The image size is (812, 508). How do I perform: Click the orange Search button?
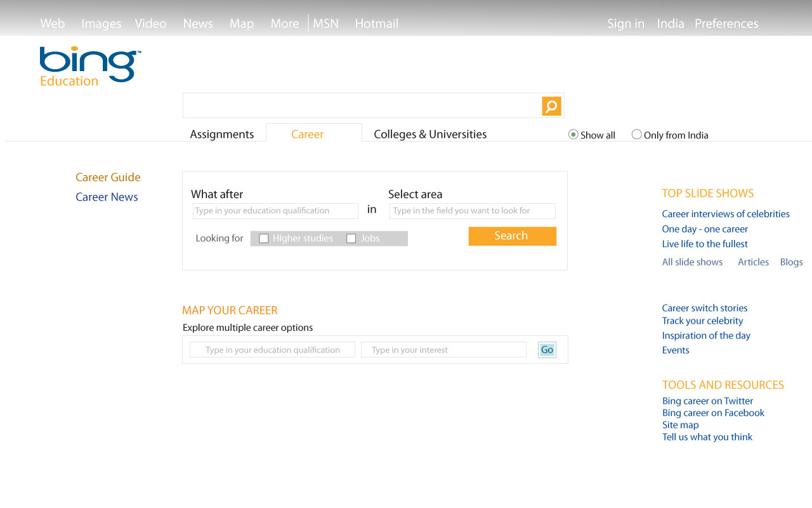click(512, 236)
